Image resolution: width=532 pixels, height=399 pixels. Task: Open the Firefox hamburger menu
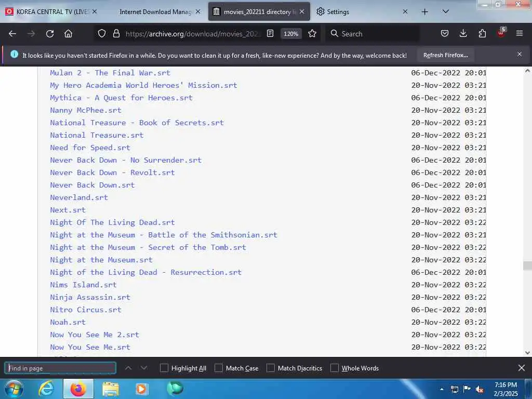pyautogui.click(x=520, y=33)
